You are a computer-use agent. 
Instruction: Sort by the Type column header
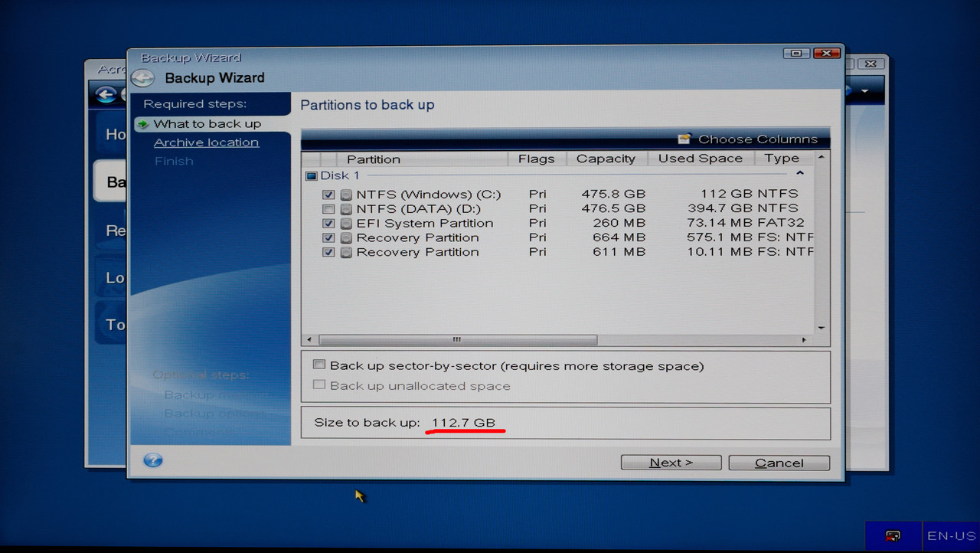click(x=782, y=159)
